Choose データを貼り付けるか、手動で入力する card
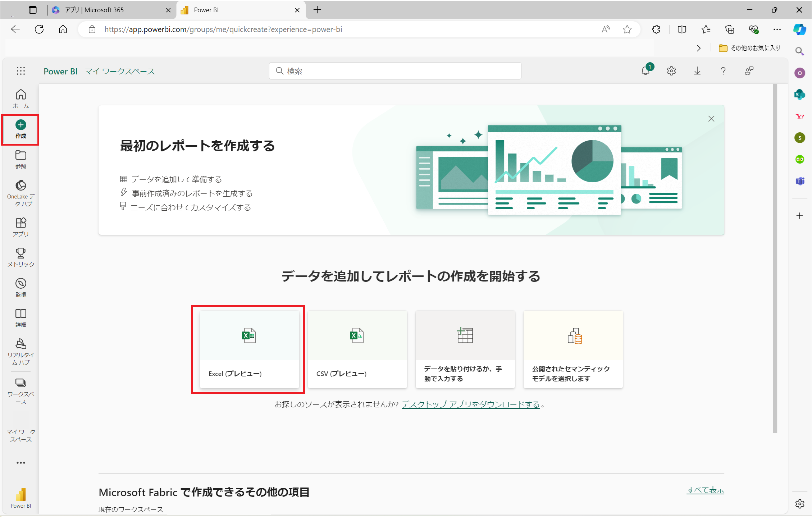Screen dimensions: 812x517 (465, 349)
